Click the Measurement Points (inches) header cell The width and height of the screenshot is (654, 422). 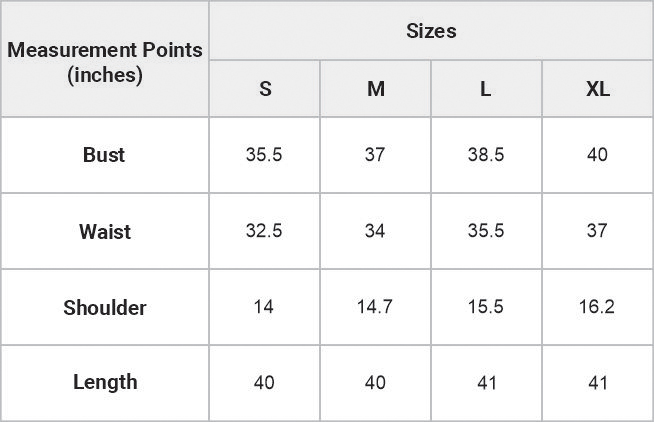pyautogui.click(x=105, y=59)
